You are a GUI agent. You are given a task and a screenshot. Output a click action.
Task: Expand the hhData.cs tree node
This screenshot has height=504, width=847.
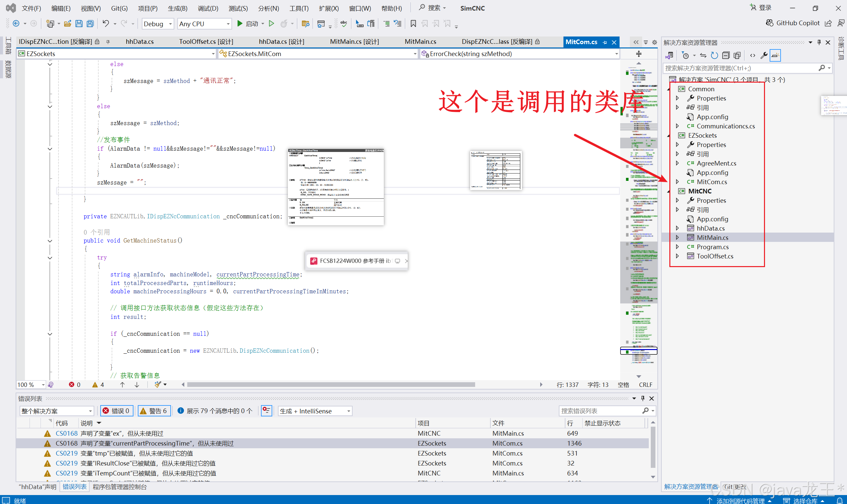coord(677,228)
